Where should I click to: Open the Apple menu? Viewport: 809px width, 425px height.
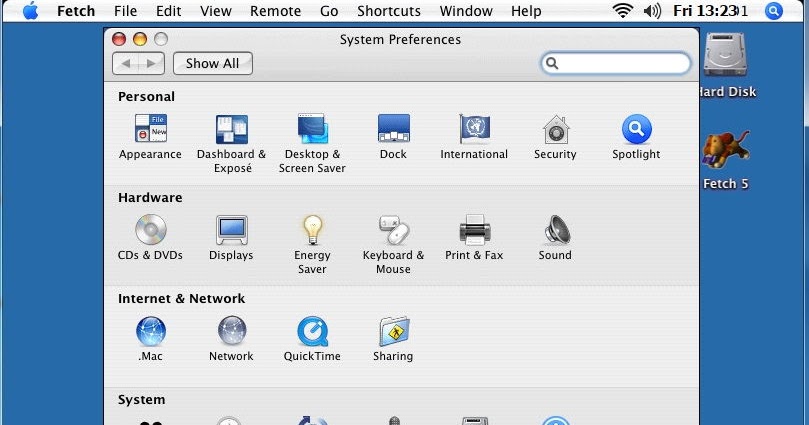pos(31,11)
